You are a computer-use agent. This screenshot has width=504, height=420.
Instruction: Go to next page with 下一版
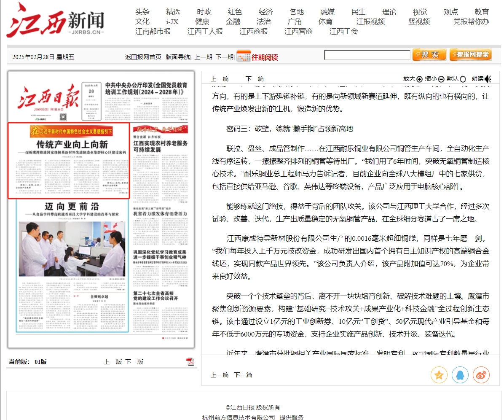pyautogui.click(x=134, y=362)
